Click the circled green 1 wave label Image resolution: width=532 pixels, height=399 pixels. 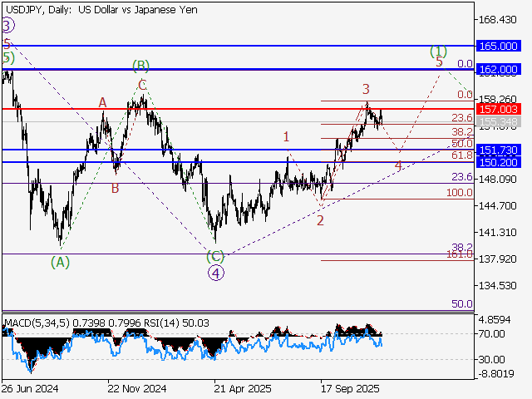tap(438, 51)
